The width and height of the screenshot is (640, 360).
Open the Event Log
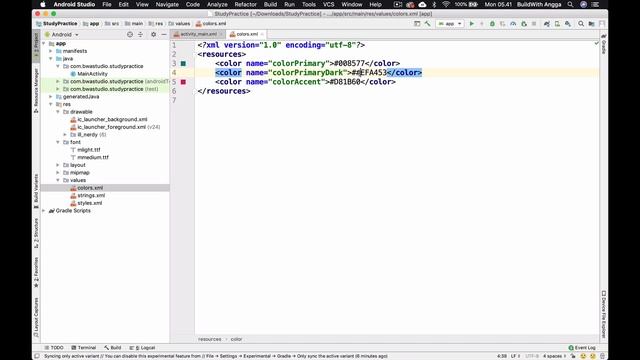point(582,348)
